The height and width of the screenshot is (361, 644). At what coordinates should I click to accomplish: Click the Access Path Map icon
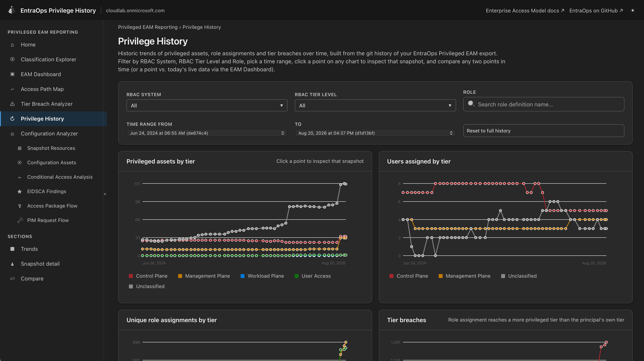click(12, 89)
